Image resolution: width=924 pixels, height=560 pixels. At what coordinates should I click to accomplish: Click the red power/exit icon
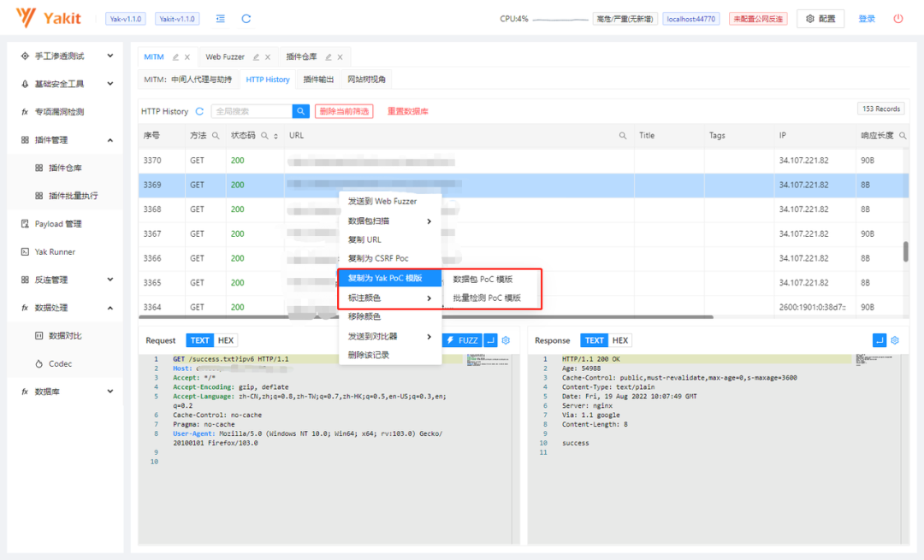pyautogui.click(x=898, y=19)
